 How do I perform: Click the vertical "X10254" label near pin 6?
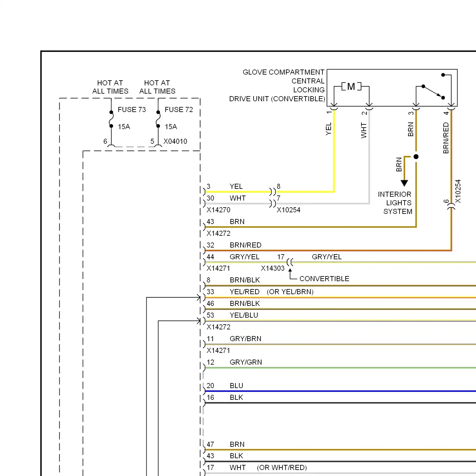pyautogui.click(x=458, y=191)
